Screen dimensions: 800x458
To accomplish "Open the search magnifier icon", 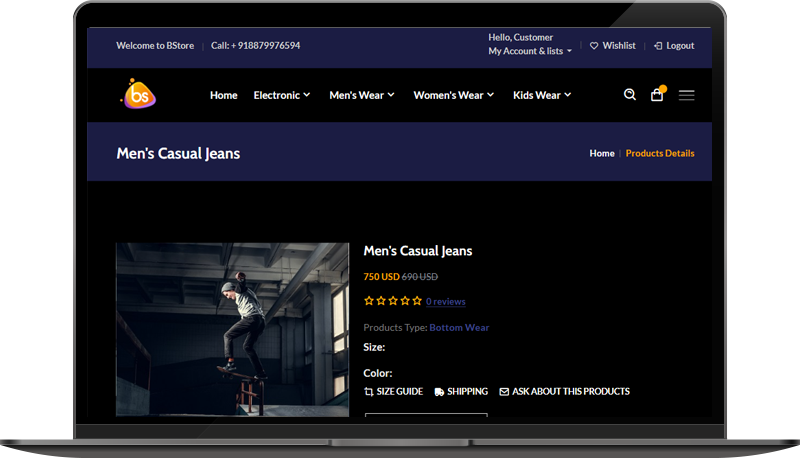I will (630, 94).
